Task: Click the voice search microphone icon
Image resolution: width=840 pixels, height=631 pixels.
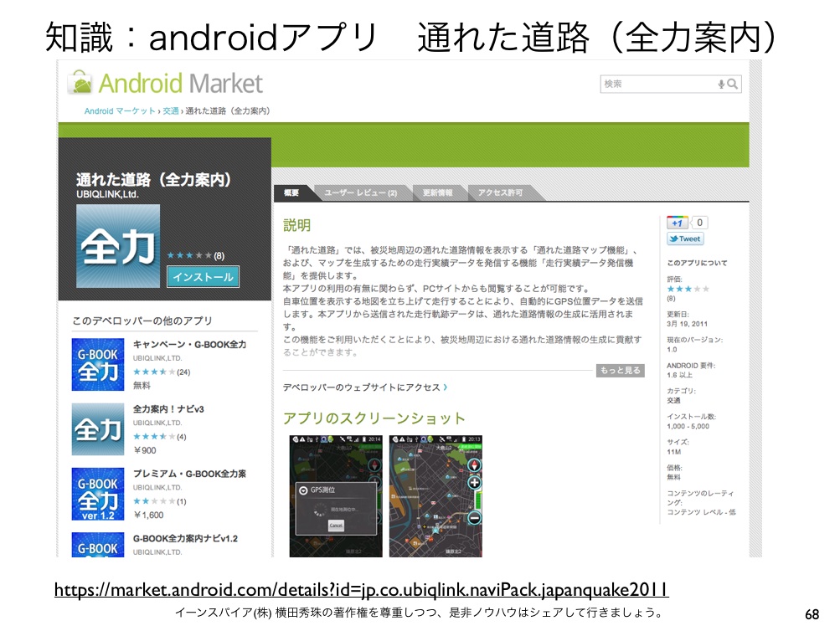Action: 721,84
